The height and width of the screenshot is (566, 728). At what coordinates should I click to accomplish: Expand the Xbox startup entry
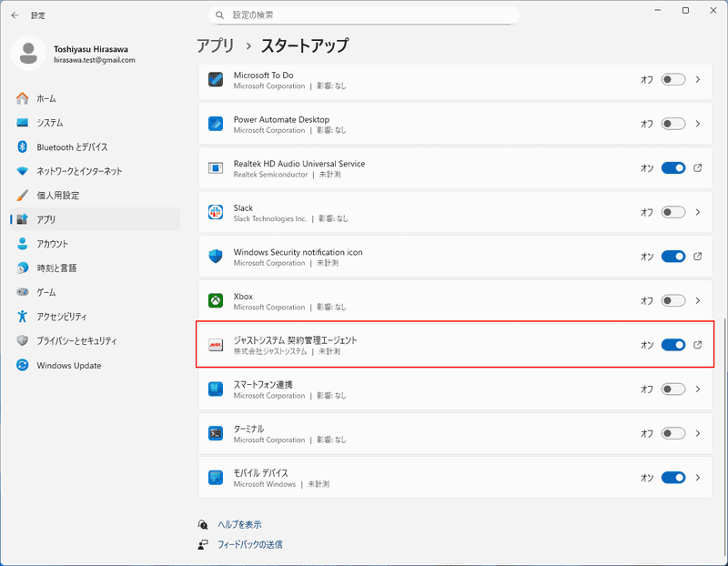point(698,300)
